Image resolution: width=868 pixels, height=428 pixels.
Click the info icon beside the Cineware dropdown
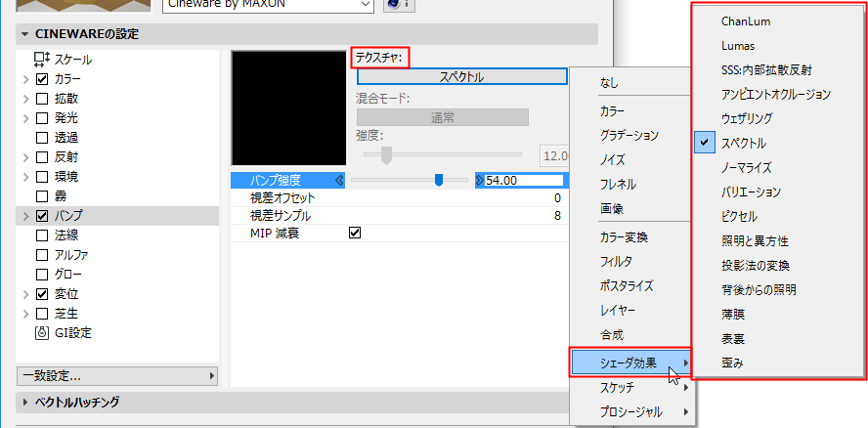399,4
